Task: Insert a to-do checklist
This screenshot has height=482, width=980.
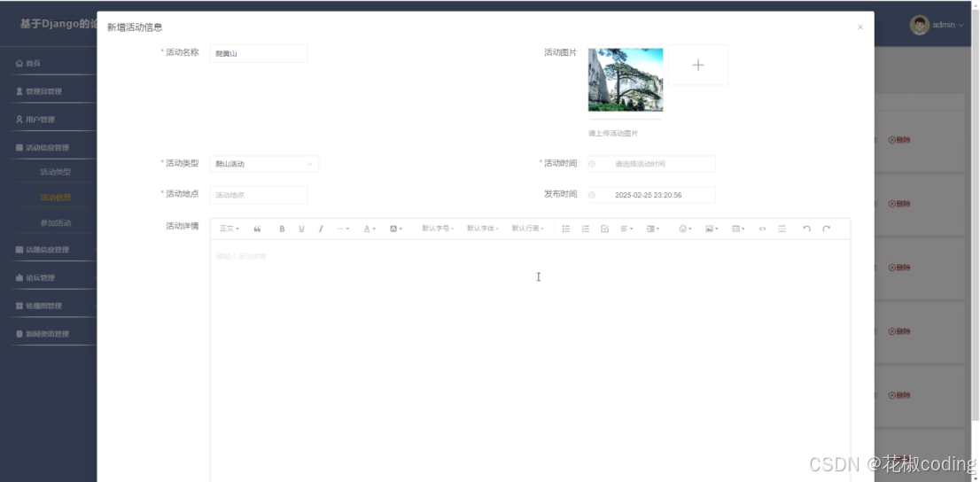Action: click(x=604, y=229)
